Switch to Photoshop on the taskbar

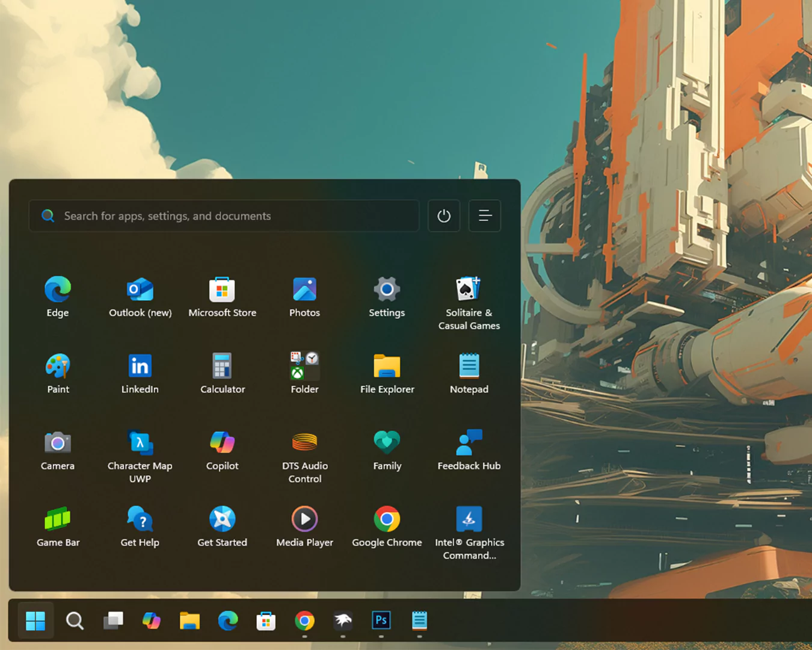(x=381, y=621)
